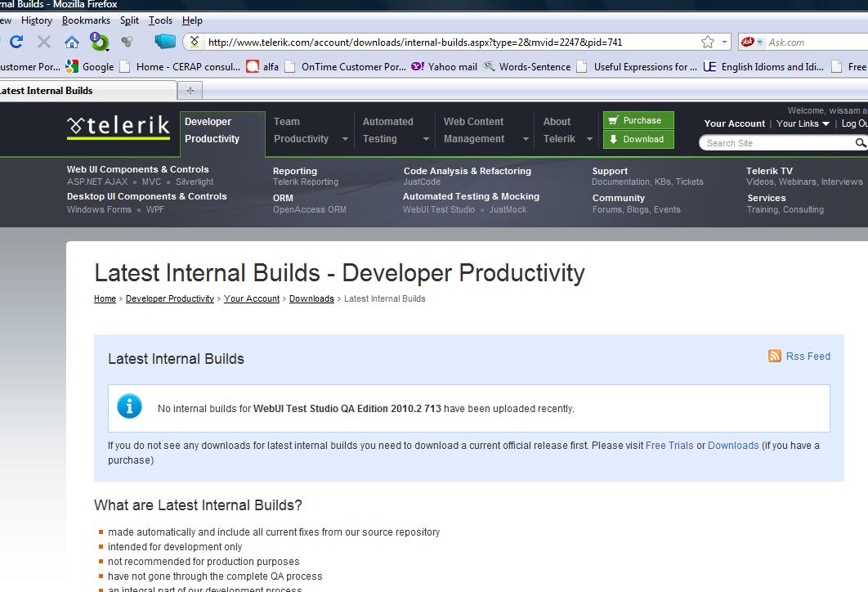Viewport: 868px width, 592px height.
Task: Open the Community menu heading
Action: pos(619,198)
